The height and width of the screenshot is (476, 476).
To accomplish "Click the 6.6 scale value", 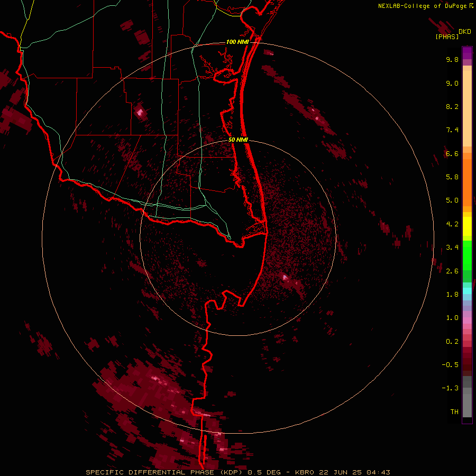I will pos(452,153).
